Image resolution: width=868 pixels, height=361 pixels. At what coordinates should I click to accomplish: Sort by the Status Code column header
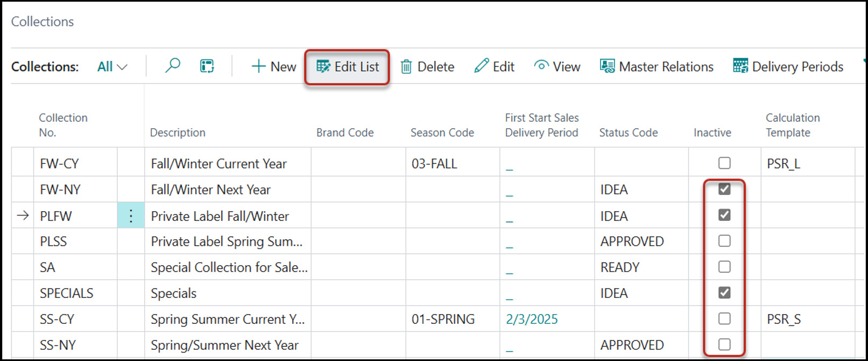pyautogui.click(x=628, y=133)
